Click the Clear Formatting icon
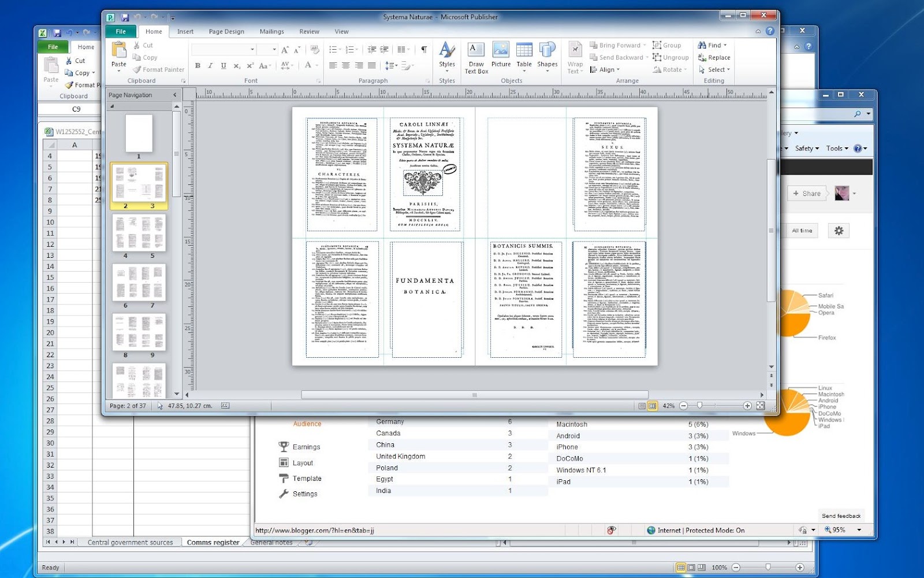The height and width of the screenshot is (578, 924). [315, 50]
